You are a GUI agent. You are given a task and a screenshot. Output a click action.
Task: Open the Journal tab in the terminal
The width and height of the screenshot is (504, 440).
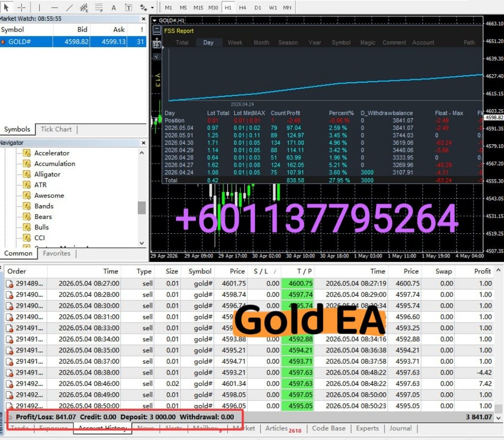[400, 428]
